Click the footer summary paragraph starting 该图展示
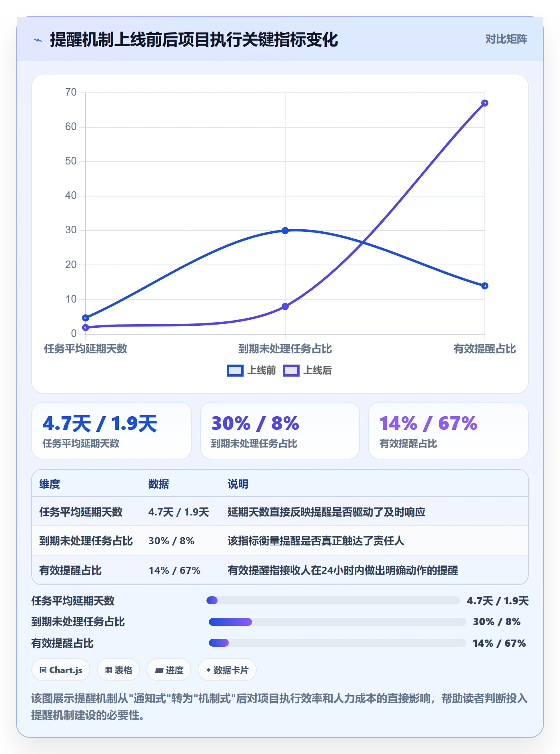The image size is (560, 754). [x=280, y=707]
